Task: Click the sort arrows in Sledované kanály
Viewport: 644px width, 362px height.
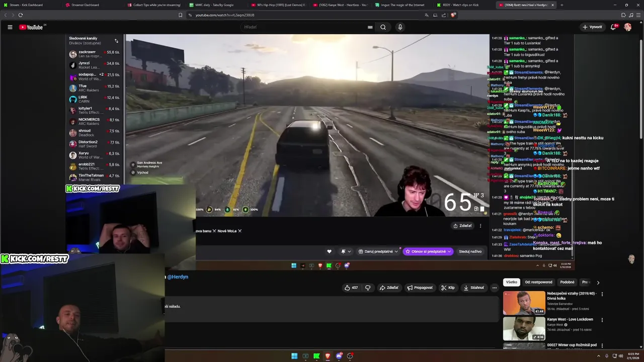Action: tap(116, 41)
